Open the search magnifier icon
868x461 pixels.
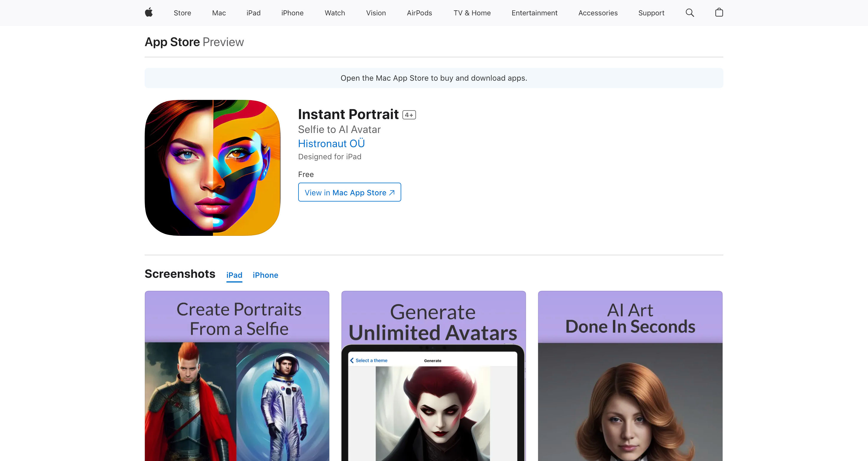(x=690, y=13)
